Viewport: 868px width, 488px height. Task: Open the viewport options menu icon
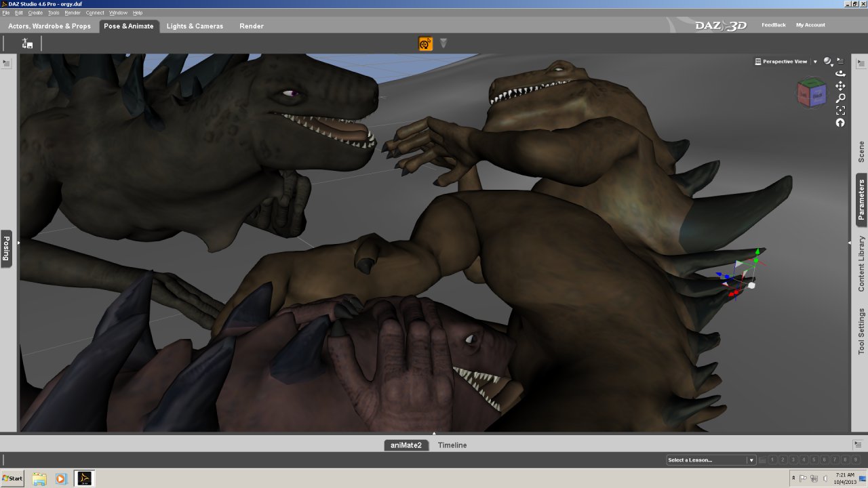click(x=841, y=61)
